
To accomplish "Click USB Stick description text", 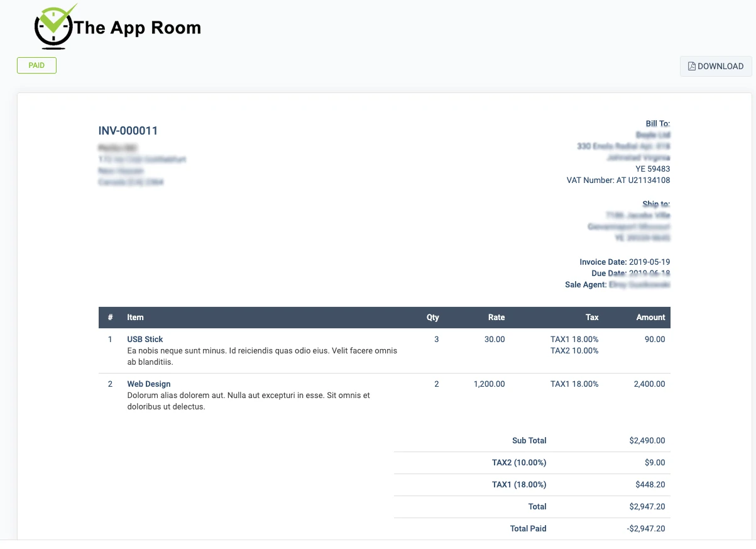I will (262, 357).
